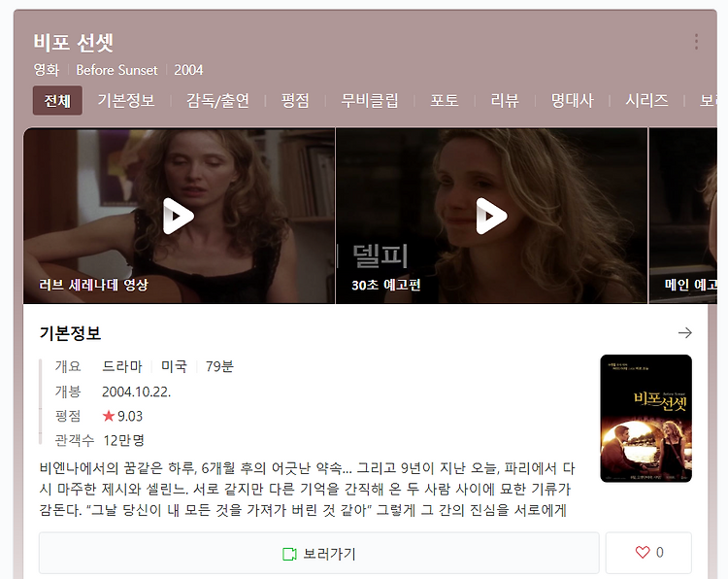Select the 전체 tab
The height and width of the screenshot is (579, 728).
(57, 100)
